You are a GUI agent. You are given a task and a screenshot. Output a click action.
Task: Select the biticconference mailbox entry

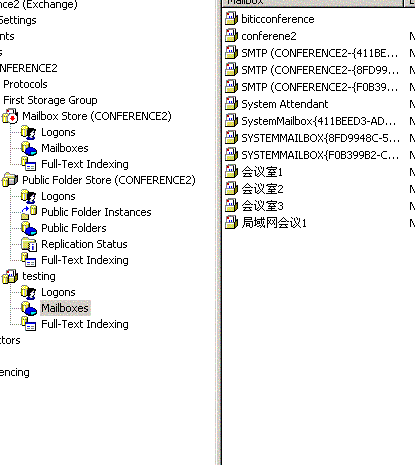278,19
